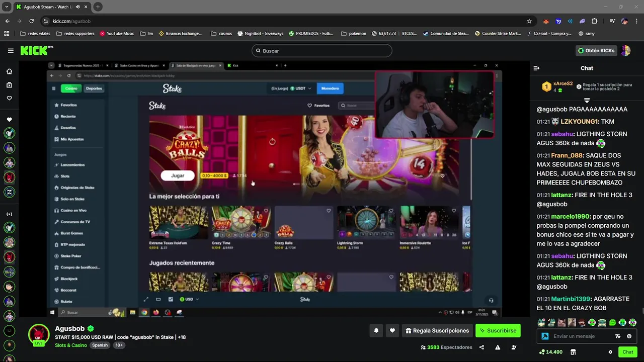The height and width of the screenshot is (362, 644).
Task: Open the browser Extensions puzzle icon
Action: coord(595,21)
